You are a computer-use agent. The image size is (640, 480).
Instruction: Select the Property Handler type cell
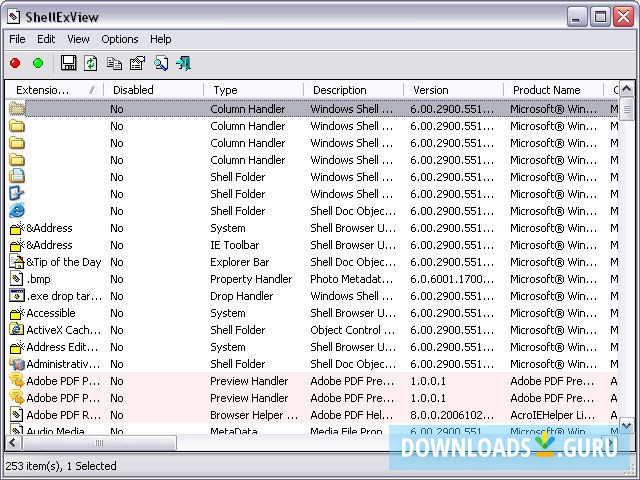coord(251,279)
